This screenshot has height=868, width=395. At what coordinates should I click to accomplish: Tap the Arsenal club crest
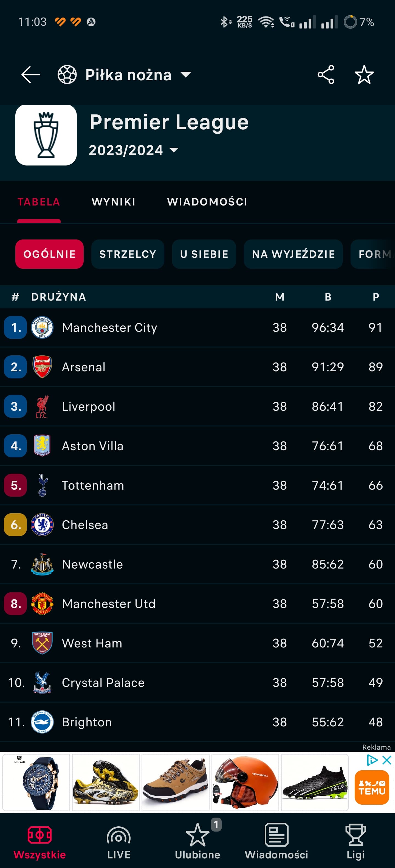coord(42,367)
